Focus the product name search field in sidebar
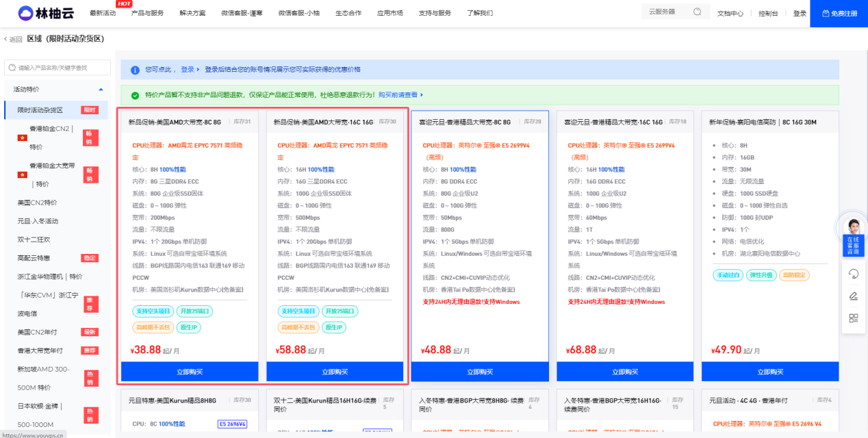 coord(62,68)
